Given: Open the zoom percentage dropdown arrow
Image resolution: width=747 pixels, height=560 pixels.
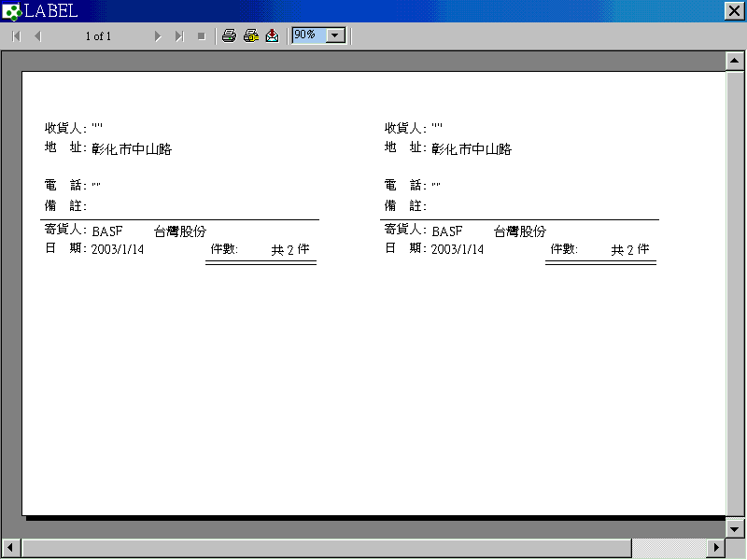Looking at the screenshot, I should [335, 35].
